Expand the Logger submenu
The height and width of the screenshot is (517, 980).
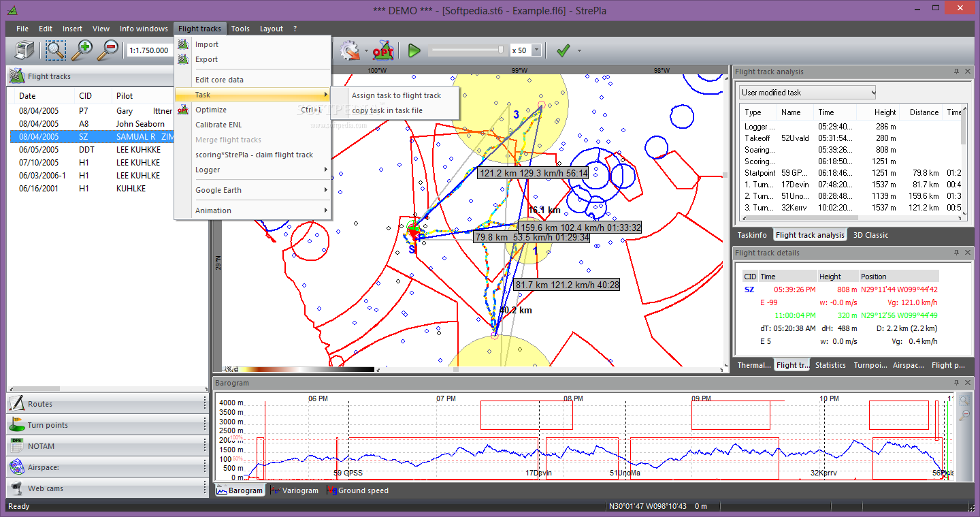[x=253, y=170]
